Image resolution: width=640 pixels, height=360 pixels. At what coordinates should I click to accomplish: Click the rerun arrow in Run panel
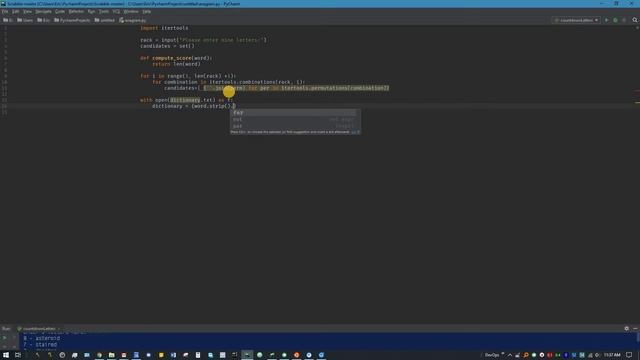click(5, 338)
